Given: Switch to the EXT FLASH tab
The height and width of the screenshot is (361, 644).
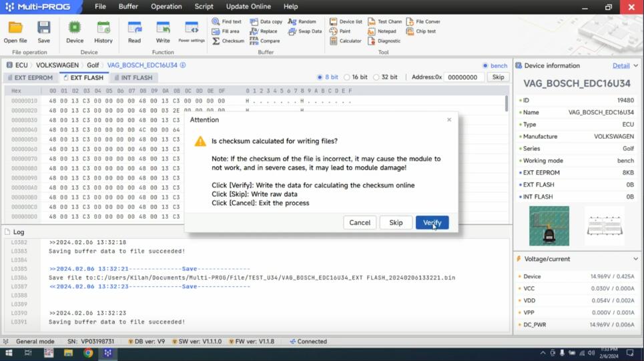Looking at the screenshot, I should [84, 77].
